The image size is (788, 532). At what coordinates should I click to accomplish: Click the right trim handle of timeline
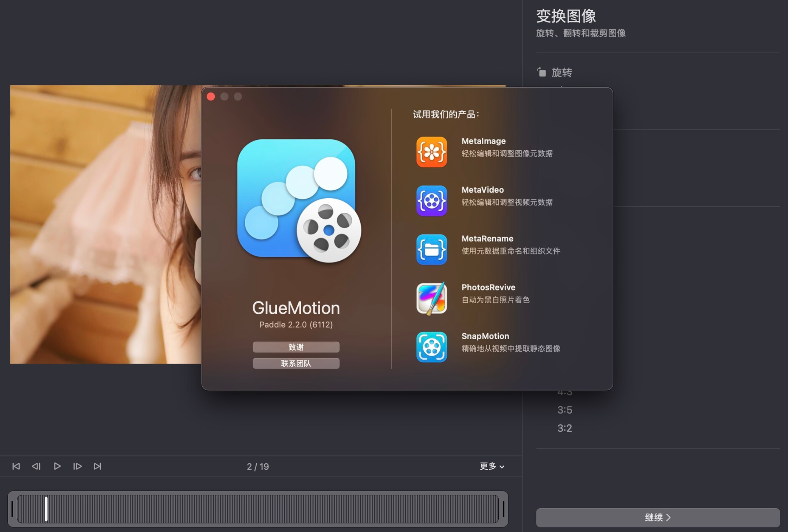[504, 509]
